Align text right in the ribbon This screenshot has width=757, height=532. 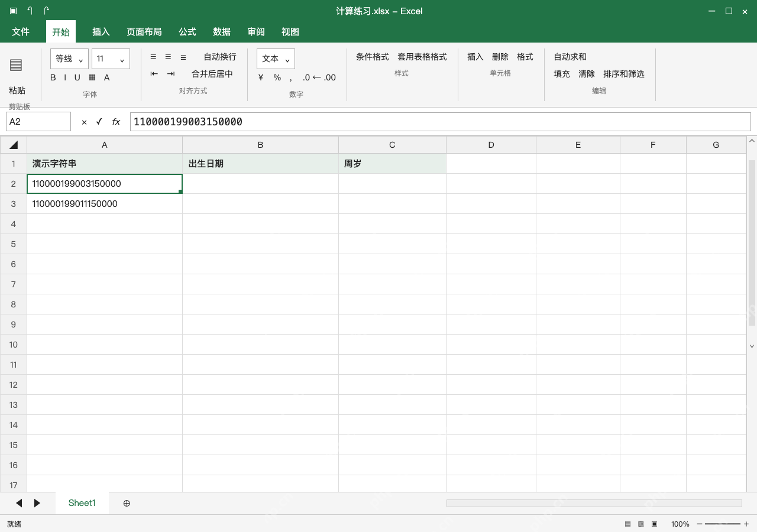[183, 57]
